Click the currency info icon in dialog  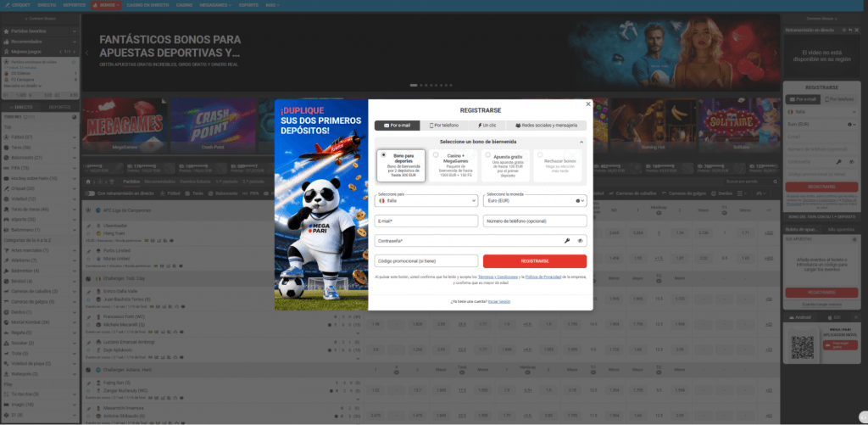point(577,200)
